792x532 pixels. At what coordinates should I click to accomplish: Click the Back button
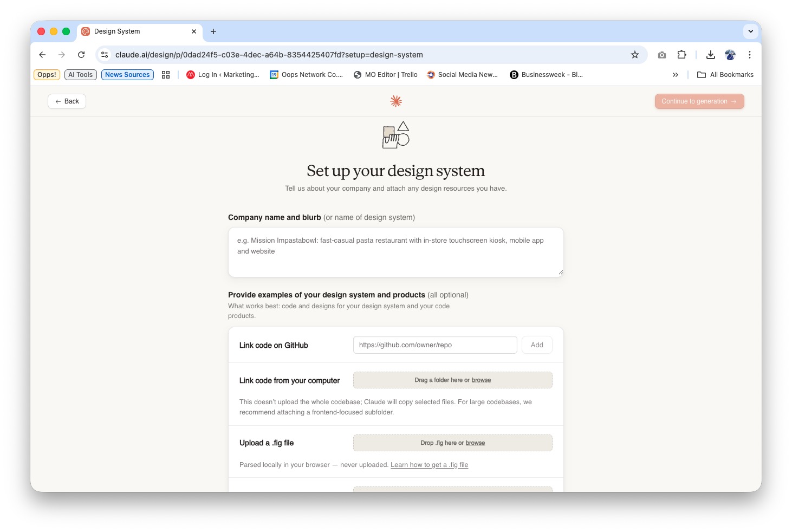click(67, 101)
